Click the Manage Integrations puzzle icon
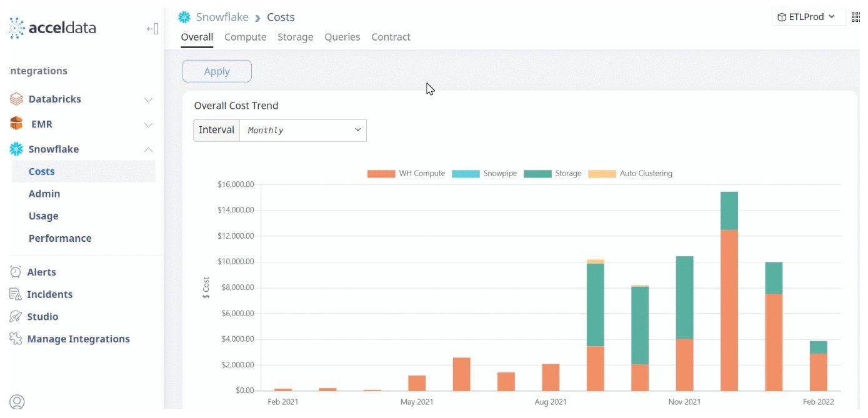 coord(16,339)
